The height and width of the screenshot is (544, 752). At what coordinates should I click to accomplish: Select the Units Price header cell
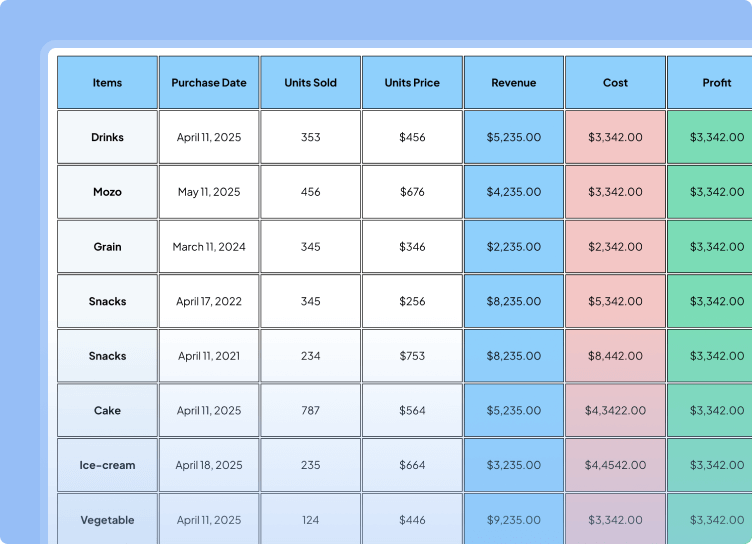[x=412, y=83]
